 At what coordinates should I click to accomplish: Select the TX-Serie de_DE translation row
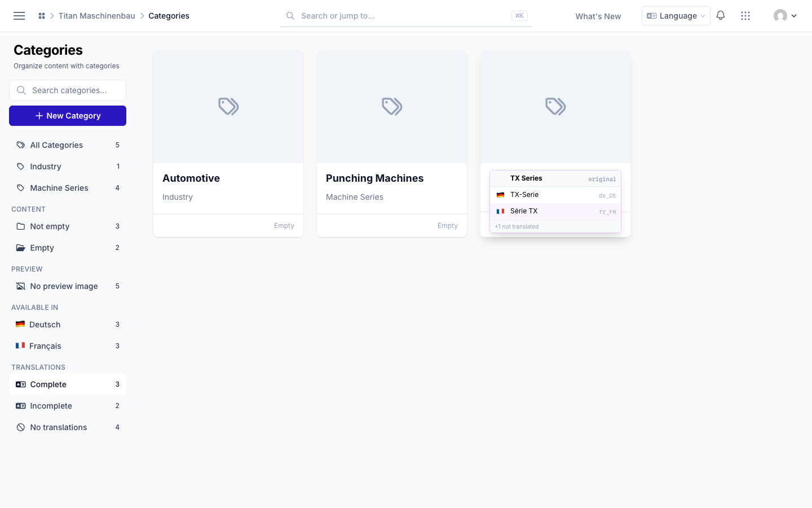point(555,195)
